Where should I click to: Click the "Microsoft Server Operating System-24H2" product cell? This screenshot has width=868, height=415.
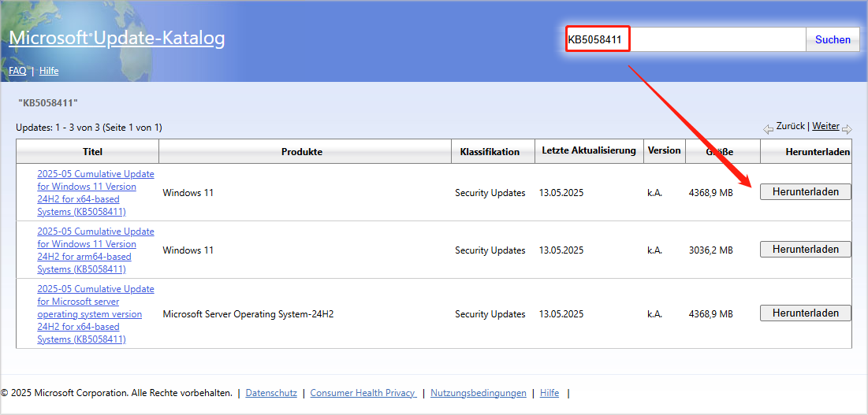coord(248,314)
